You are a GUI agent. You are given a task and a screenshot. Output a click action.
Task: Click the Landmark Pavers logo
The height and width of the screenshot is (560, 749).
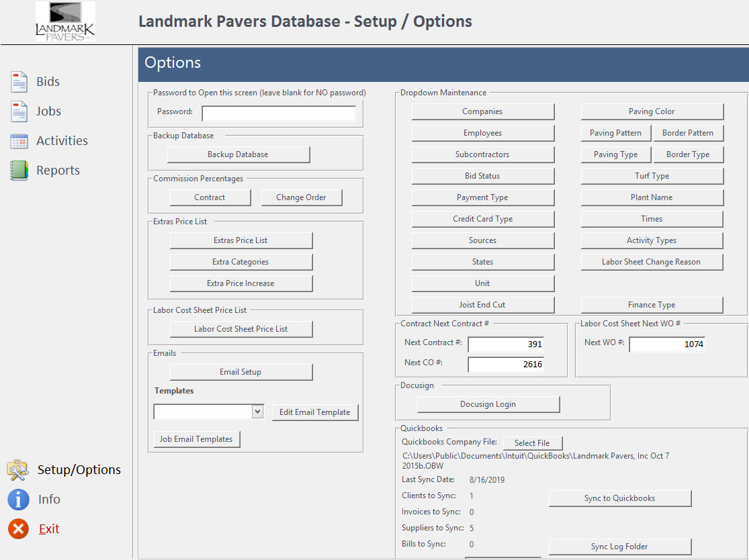tap(65, 21)
